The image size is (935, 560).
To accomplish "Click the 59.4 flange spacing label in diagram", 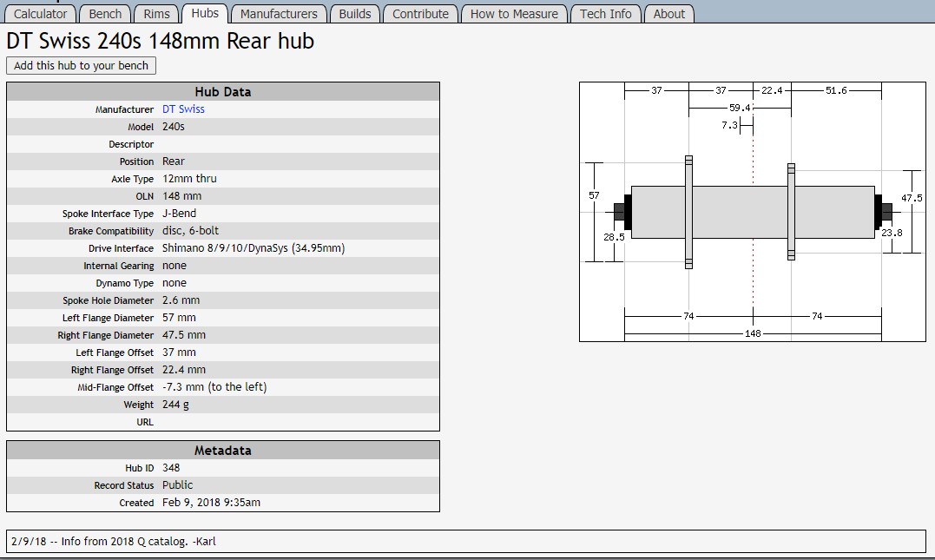I will click(x=740, y=108).
